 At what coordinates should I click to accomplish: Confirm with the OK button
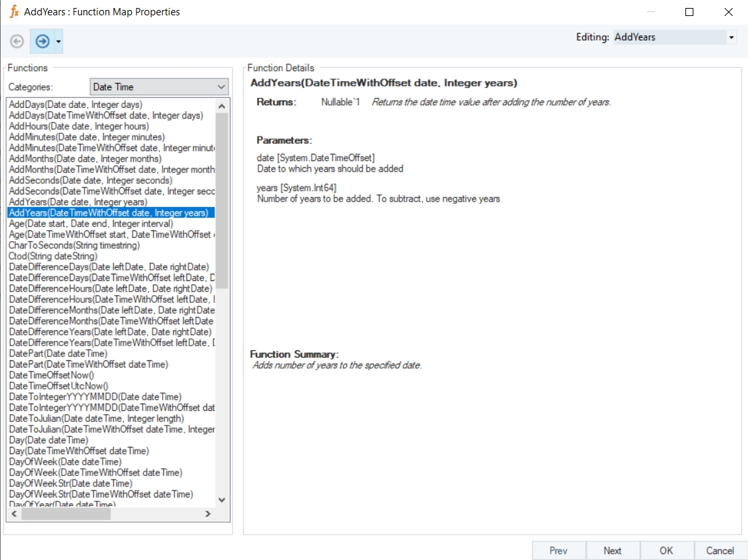pos(666,551)
